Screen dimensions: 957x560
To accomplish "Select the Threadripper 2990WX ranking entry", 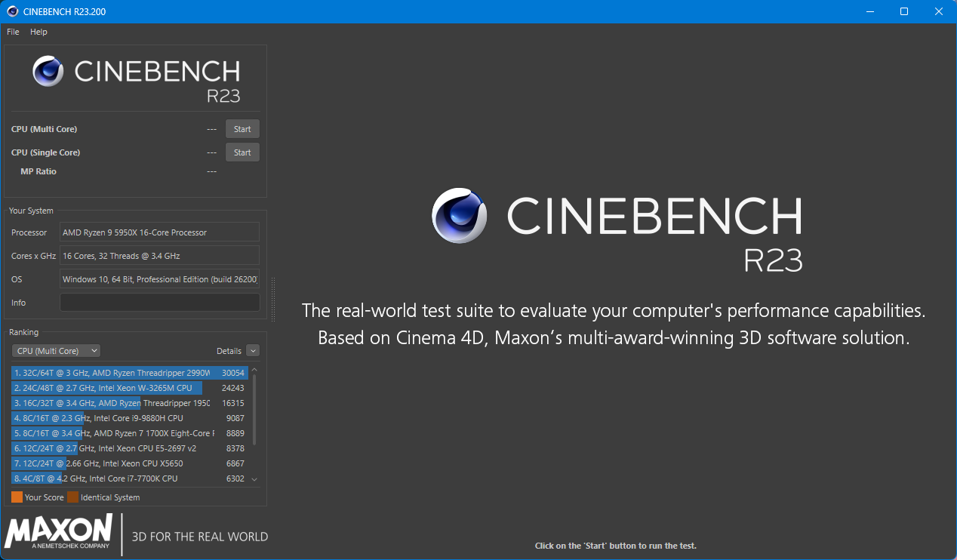I will 128,373.
